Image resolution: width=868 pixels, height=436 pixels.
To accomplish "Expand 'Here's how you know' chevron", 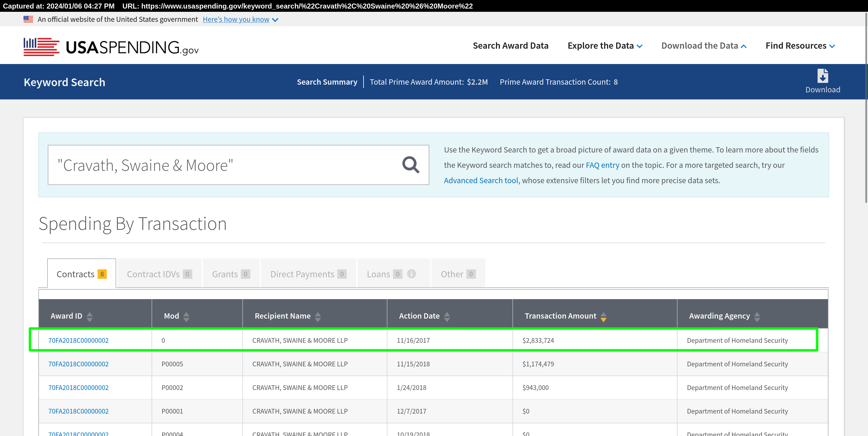I will click(x=275, y=20).
